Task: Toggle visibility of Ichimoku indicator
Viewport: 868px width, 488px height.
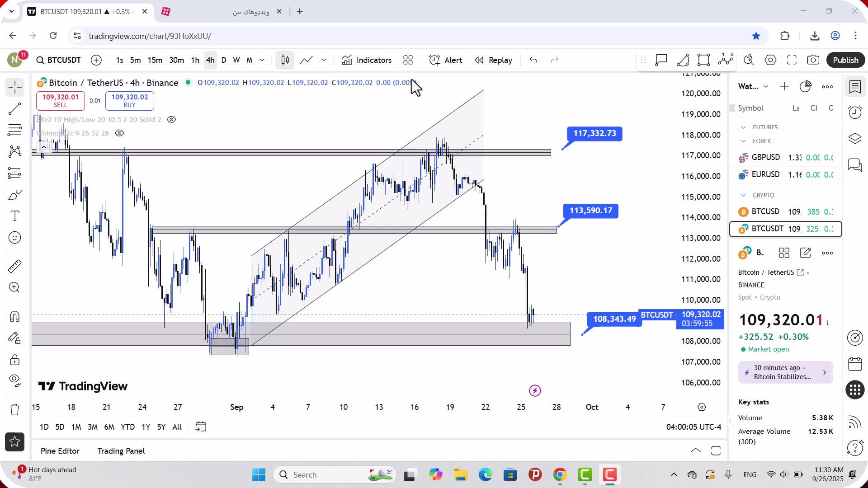Action: (119, 133)
